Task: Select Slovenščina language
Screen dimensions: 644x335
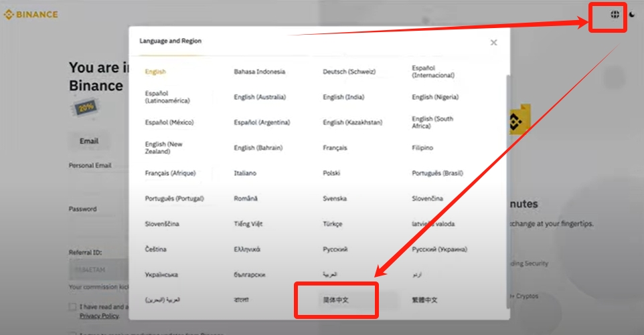Action: [x=162, y=224]
